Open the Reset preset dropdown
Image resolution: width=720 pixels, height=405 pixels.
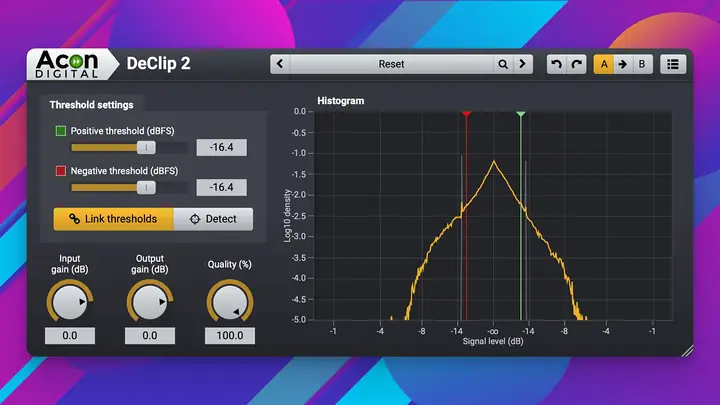click(391, 64)
